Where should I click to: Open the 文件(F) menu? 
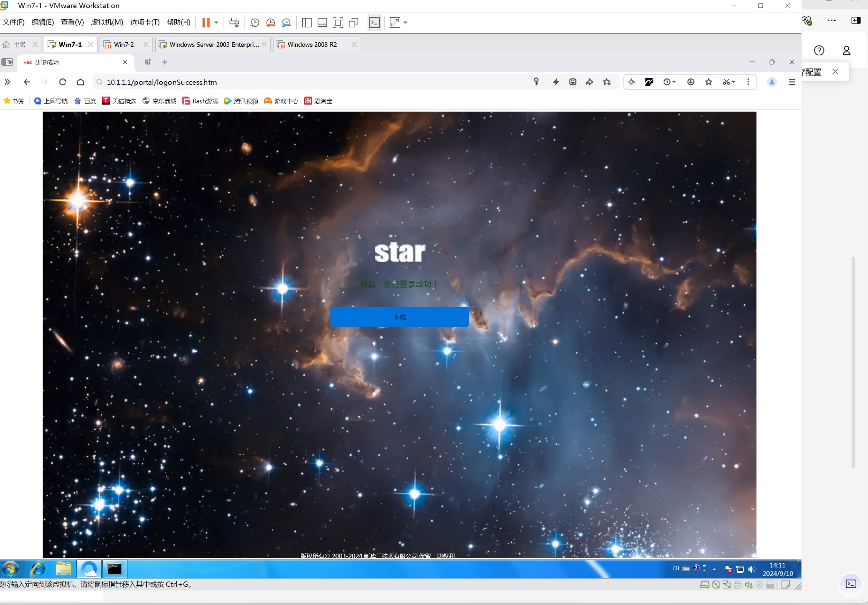tap(14, 22)
